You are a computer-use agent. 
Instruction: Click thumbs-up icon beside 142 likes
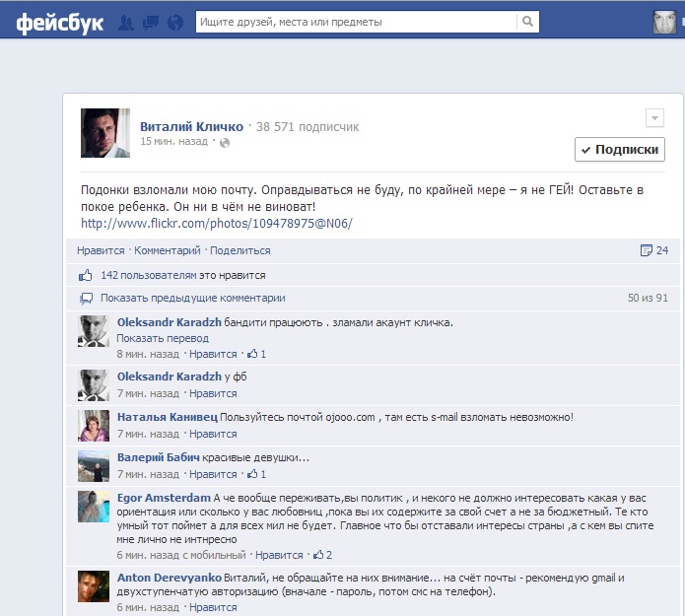click(x=85, y=275)
